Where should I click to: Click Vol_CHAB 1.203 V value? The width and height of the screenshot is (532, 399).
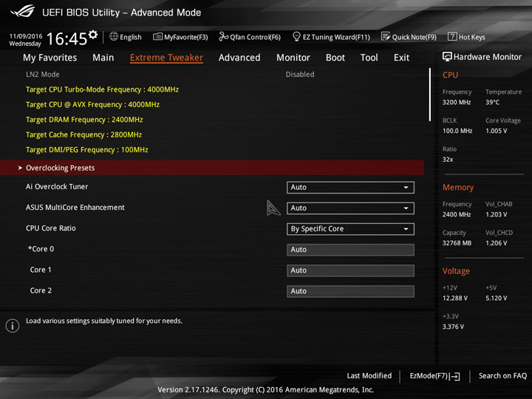click(497, 215)
